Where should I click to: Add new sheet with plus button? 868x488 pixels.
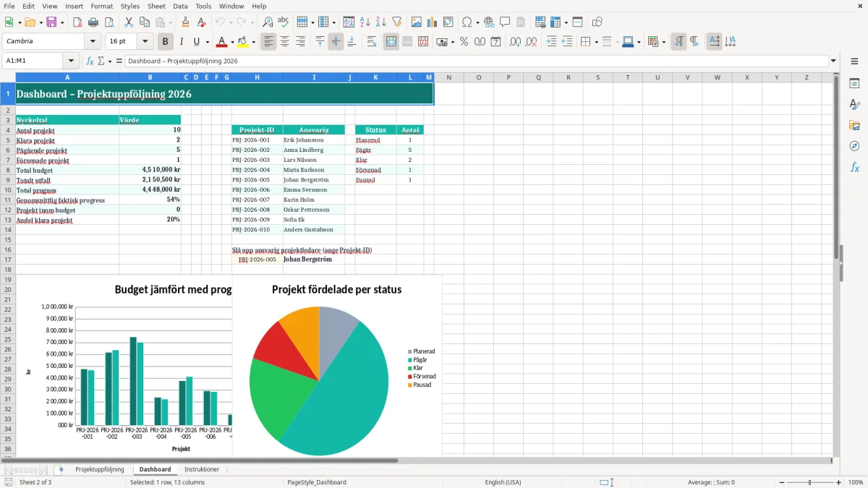pyautogui.click(x=61, y=469)
